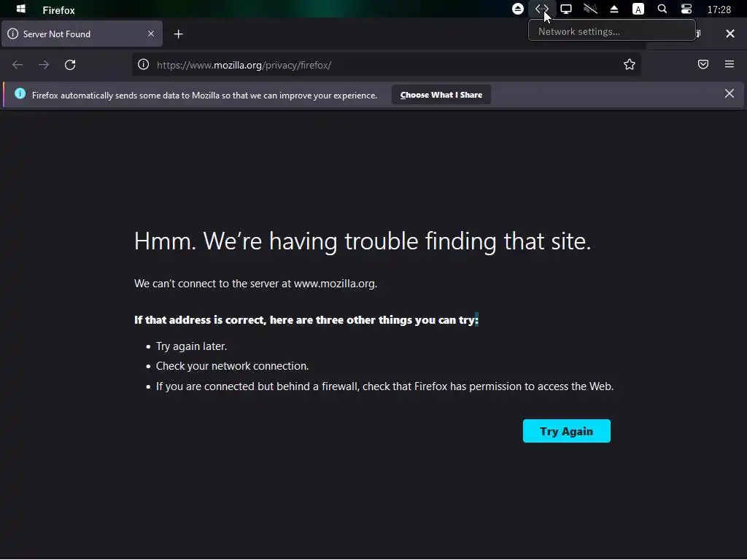Click 'If that address is correct' bold line
The width and height of the screenshot is (747, 560).
[x=306, y=320]
